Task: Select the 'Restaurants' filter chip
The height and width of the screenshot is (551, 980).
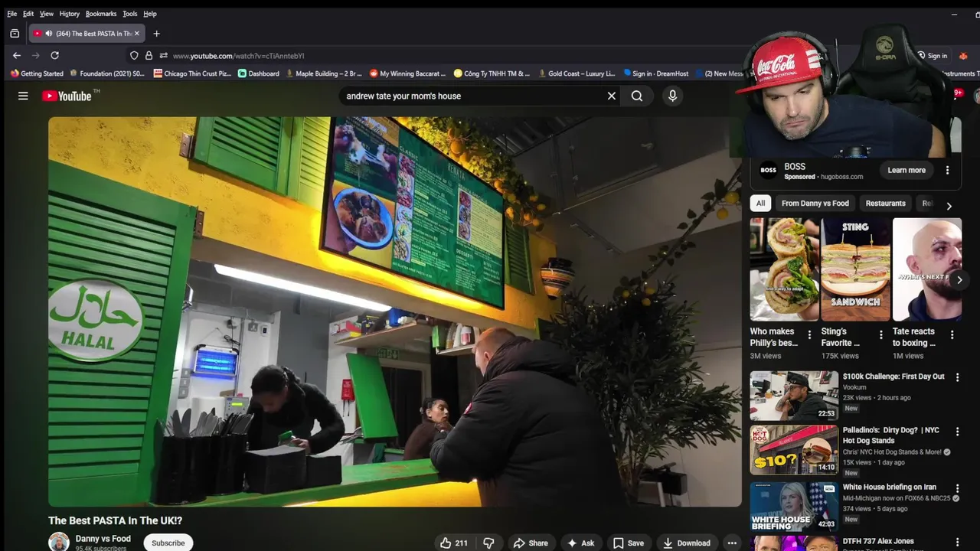Action: (885, 203)
